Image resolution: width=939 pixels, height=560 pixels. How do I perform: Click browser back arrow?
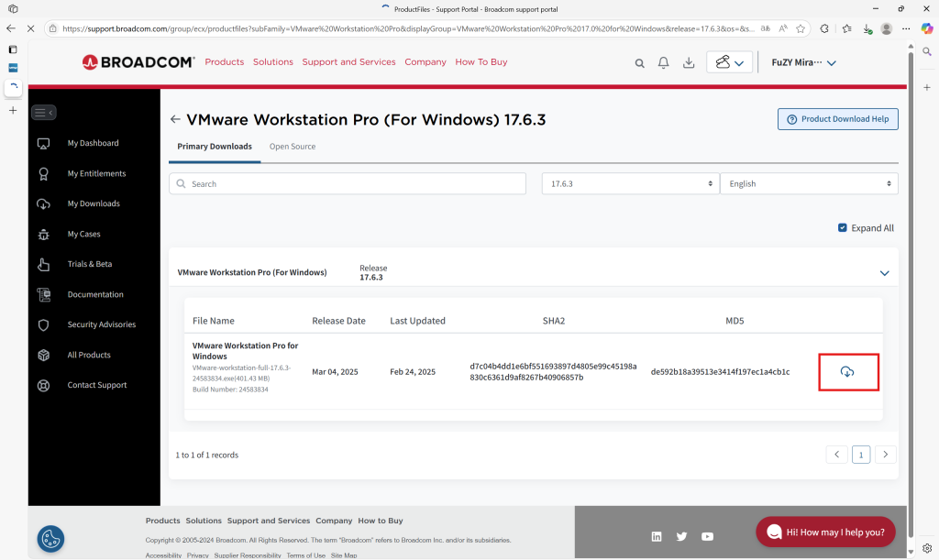tap(11, 28)
